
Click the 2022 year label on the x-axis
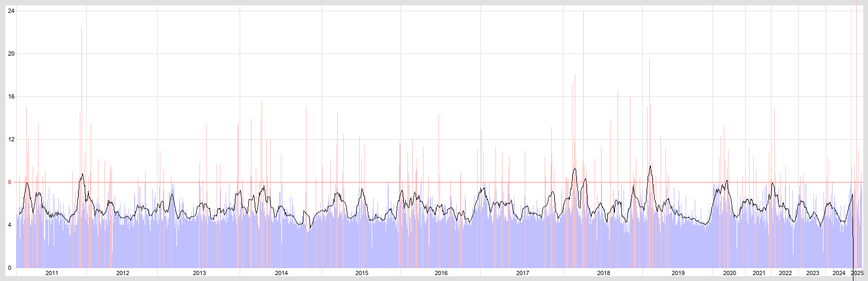pyautogui.click(x=785, y=273)
